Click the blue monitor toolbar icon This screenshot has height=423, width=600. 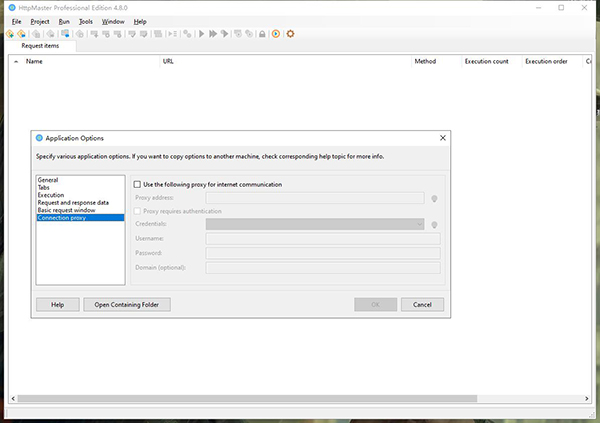(65, 34)
